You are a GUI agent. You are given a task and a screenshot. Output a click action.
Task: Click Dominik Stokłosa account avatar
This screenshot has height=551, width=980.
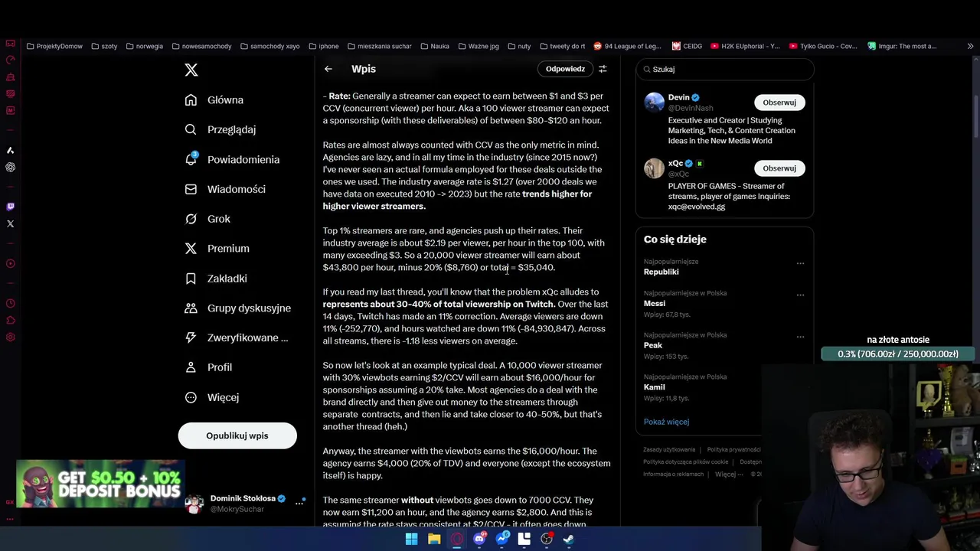[x=194, y=504]
